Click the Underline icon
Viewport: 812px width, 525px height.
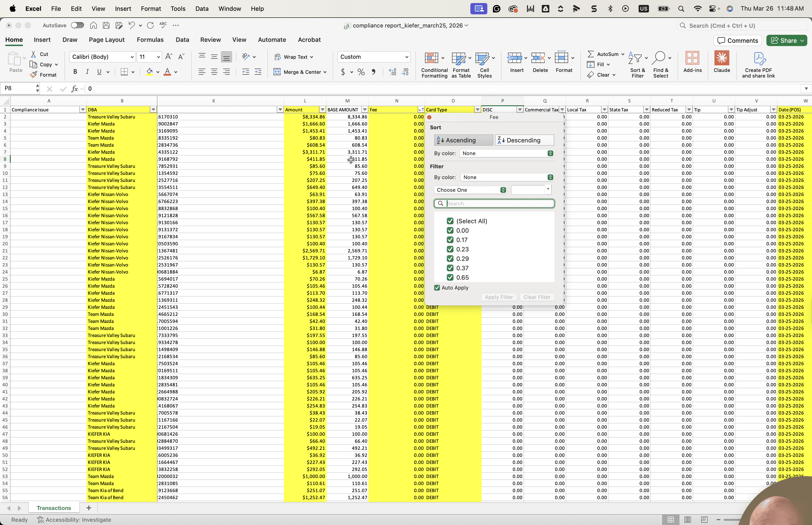click(99, 72)
